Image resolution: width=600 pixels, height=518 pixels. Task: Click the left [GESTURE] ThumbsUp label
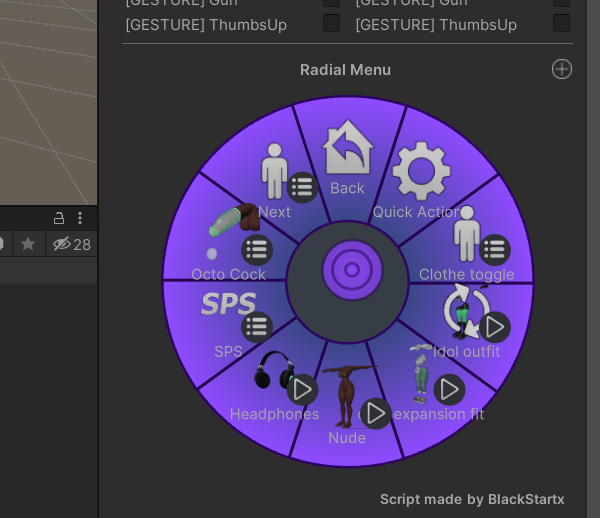coord(206,25)
